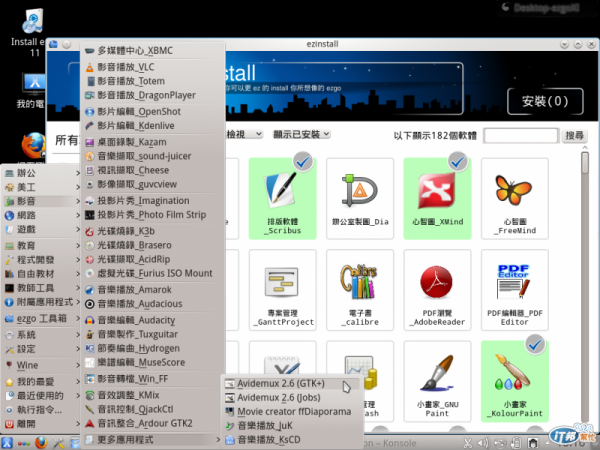This screenshot has height=450, width=600.
Task: Launch Firefox from the bottom panel
Action: 41,443
